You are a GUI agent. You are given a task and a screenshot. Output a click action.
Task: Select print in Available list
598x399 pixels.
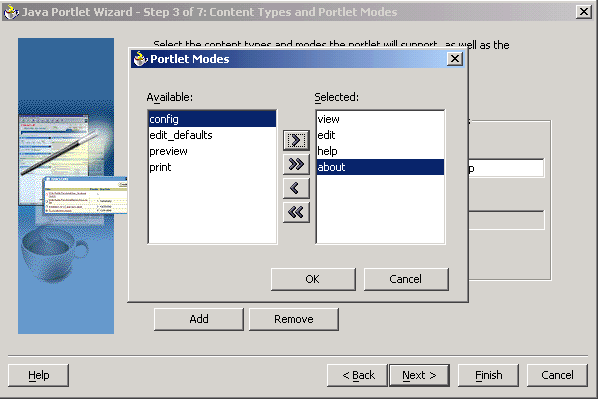212,167
